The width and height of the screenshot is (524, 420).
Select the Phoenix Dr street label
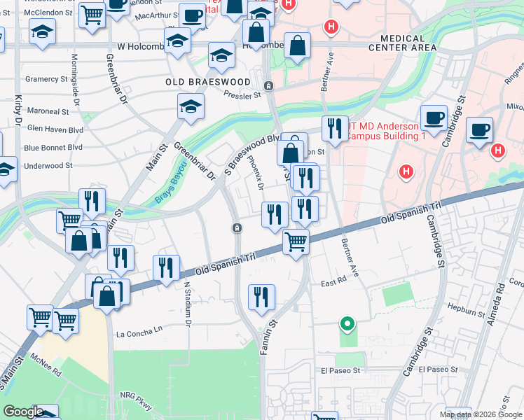[255, 173]
